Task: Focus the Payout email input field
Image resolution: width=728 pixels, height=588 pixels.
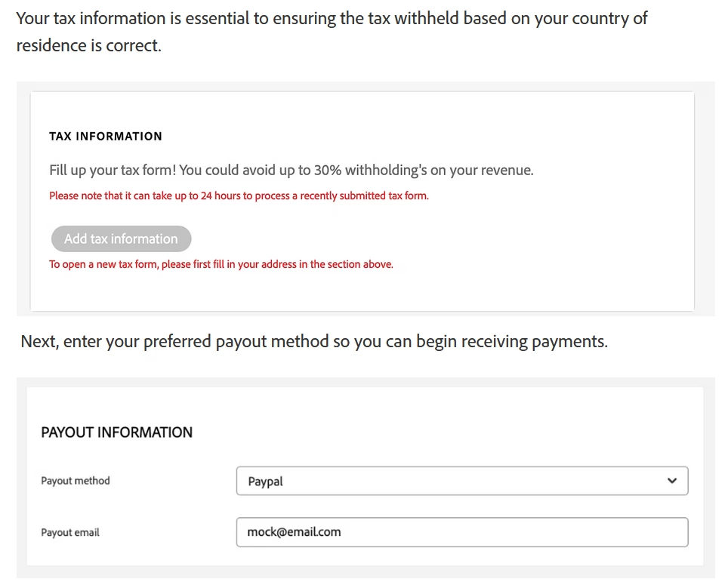Action: [x=462, y=532]
